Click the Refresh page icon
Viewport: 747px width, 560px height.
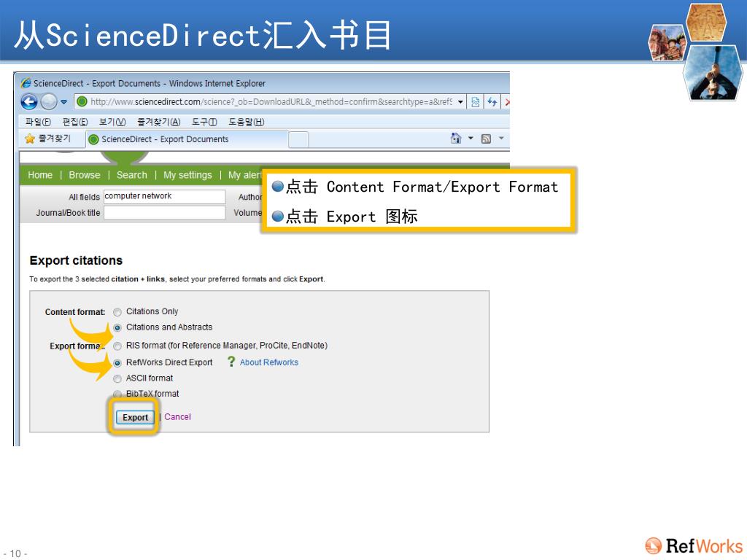(x=492, y=102)
